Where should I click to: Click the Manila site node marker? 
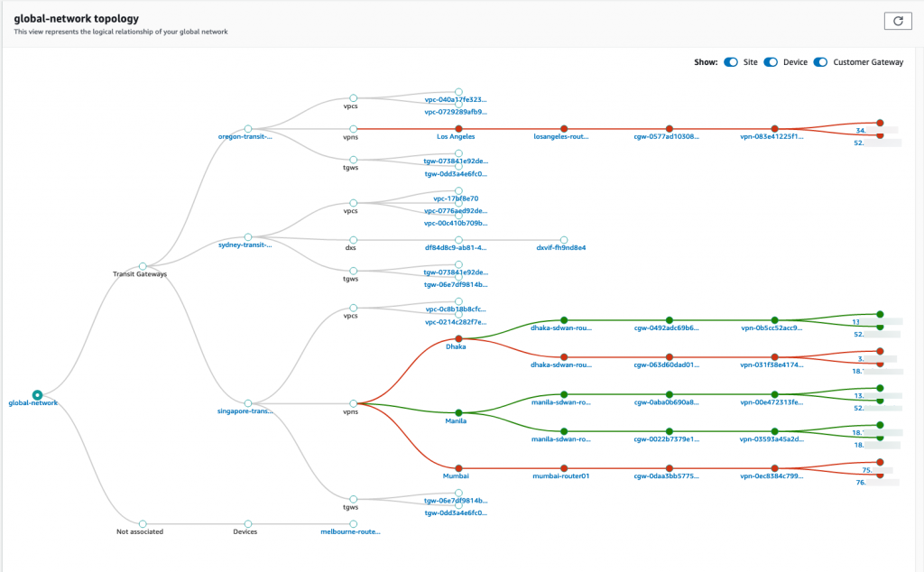point(457,411)
